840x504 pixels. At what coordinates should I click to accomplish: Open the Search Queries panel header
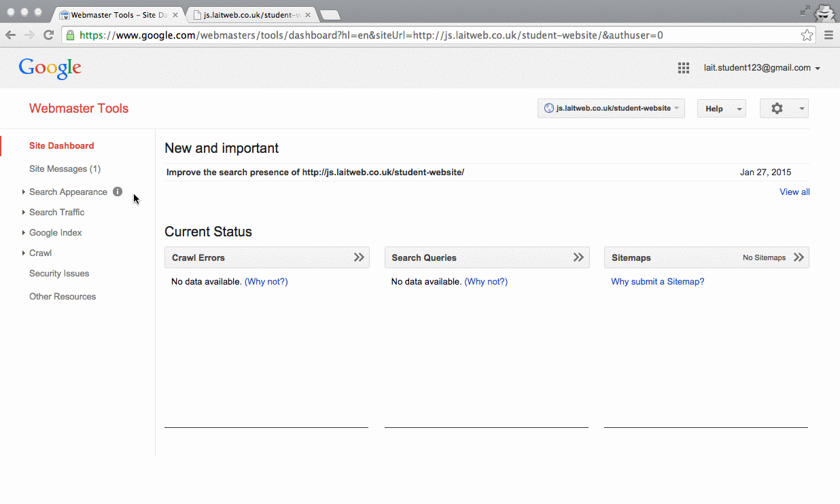pos(487,257)
